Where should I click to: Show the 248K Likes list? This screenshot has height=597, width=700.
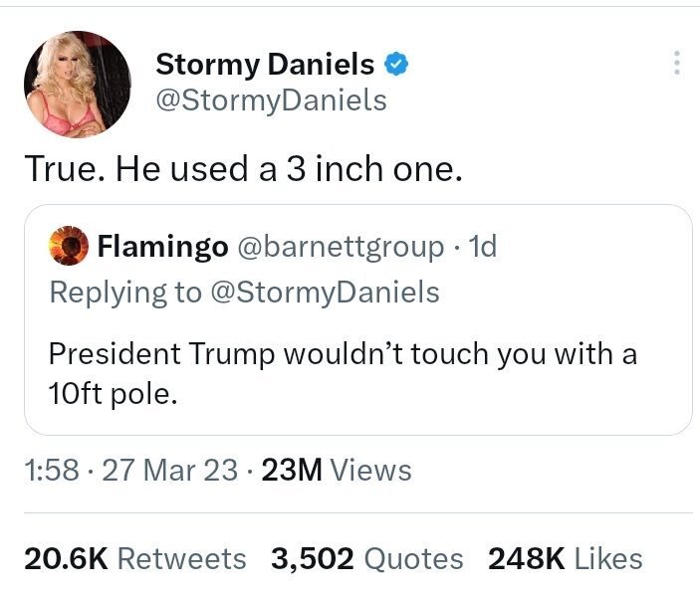(x=565, y=558)
